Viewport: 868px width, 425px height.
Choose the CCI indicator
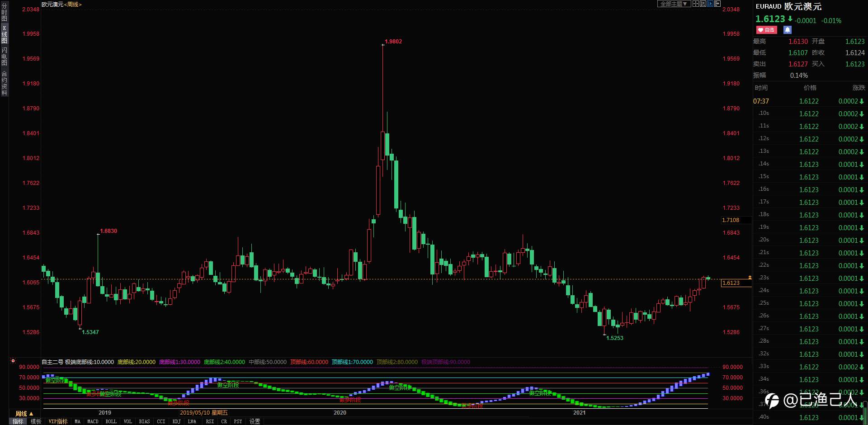[161, 421]
